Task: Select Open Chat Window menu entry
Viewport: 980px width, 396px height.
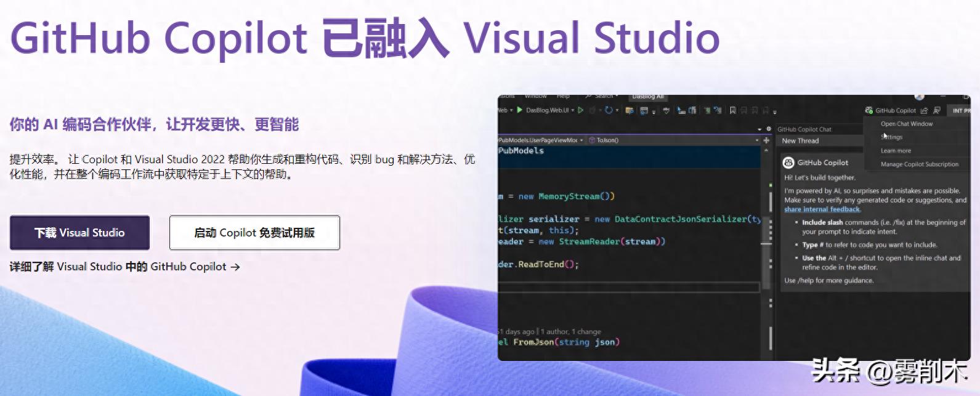Action: [x=907, y=124]
